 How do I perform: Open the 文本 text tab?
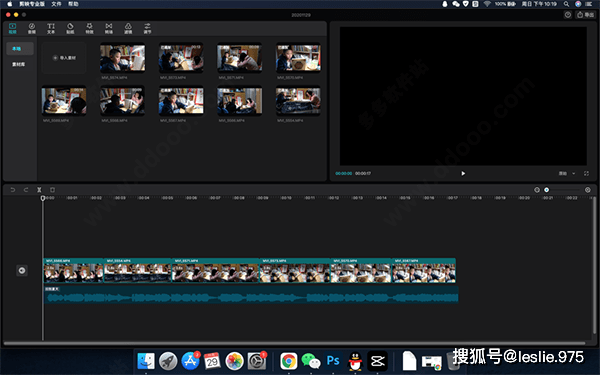click(x=51, y=28)
